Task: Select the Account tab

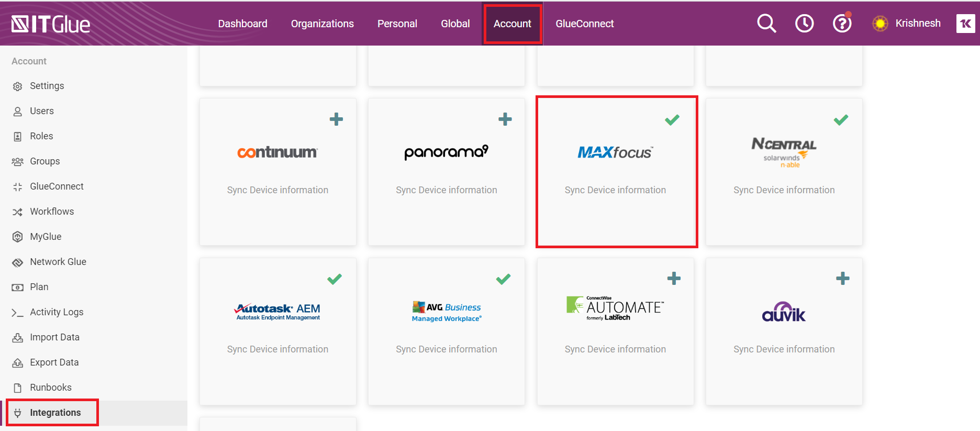Action: (x=513, y=24)
